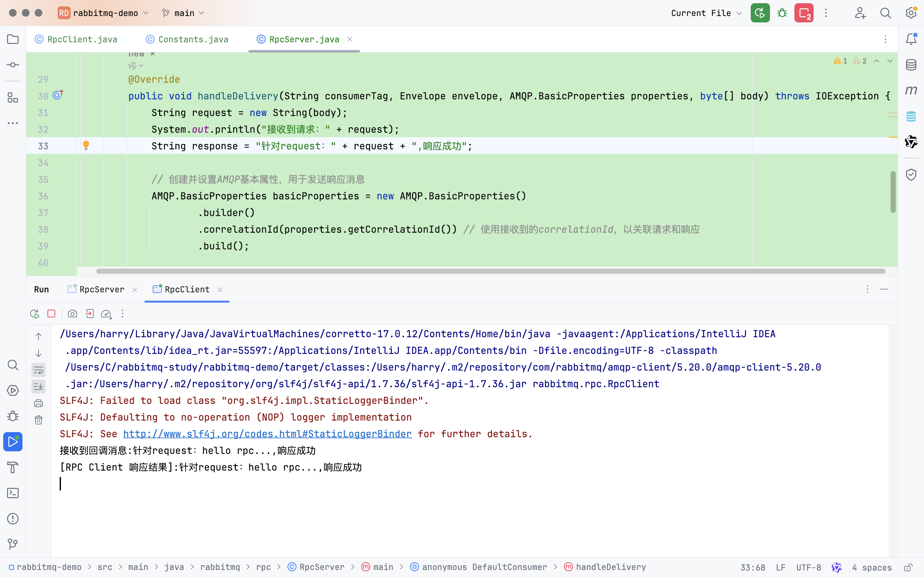Toggle soft-wrap in console output

pyautogui.click(x=38, y=370)
